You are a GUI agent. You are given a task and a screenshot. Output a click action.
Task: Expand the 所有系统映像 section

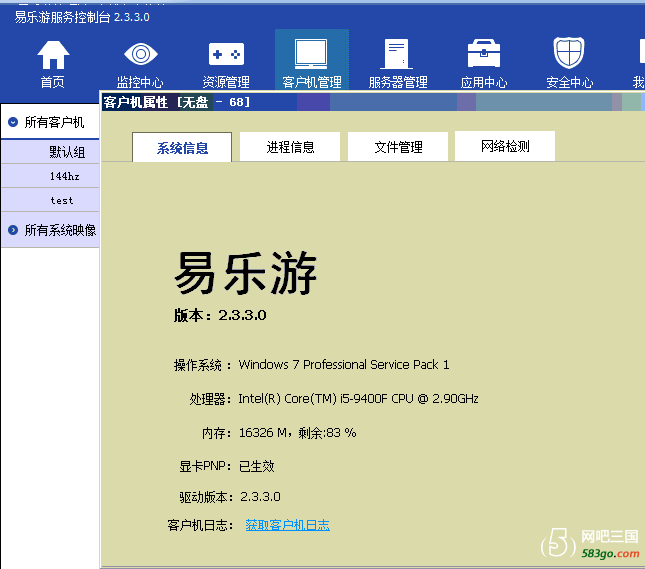point(13,230)
